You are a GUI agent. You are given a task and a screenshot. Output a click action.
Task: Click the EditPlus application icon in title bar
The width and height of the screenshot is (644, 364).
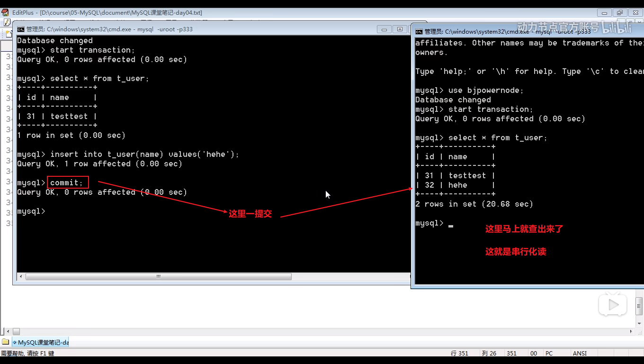5,13
